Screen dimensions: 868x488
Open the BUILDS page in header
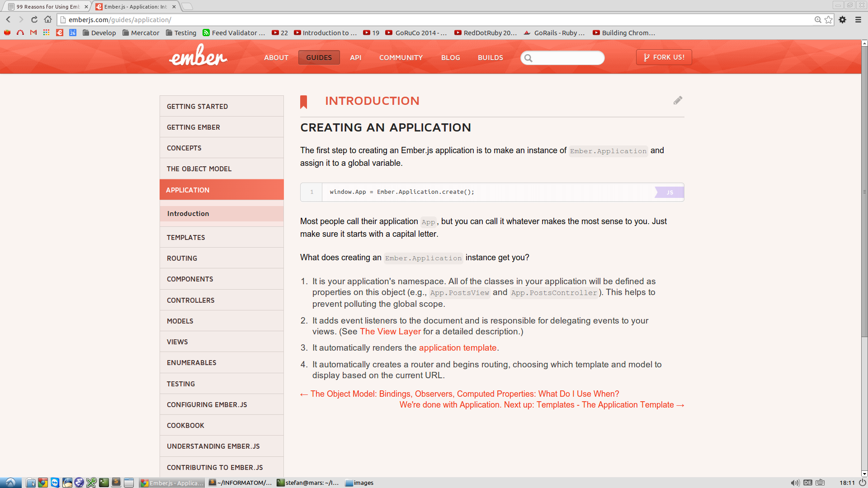coord(491,57)
